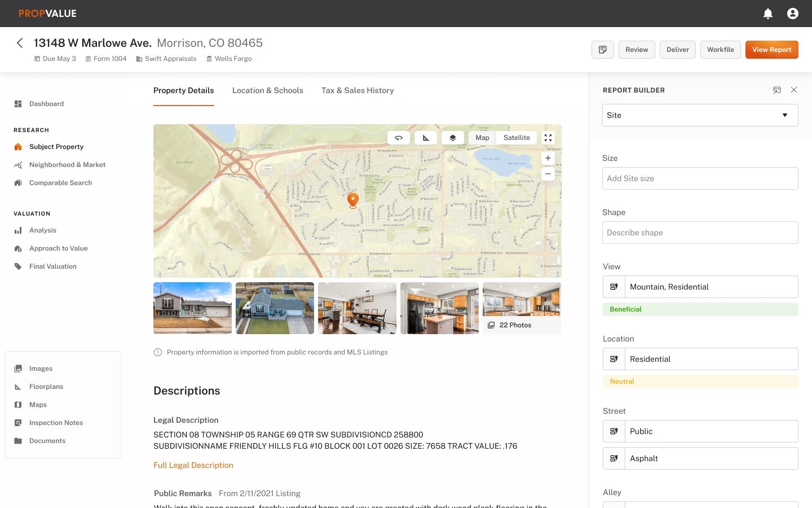The height and width of the screenshot is (508, 812).
Task: Expand the Site section dropdown
Action: click(x=700, y=115)
